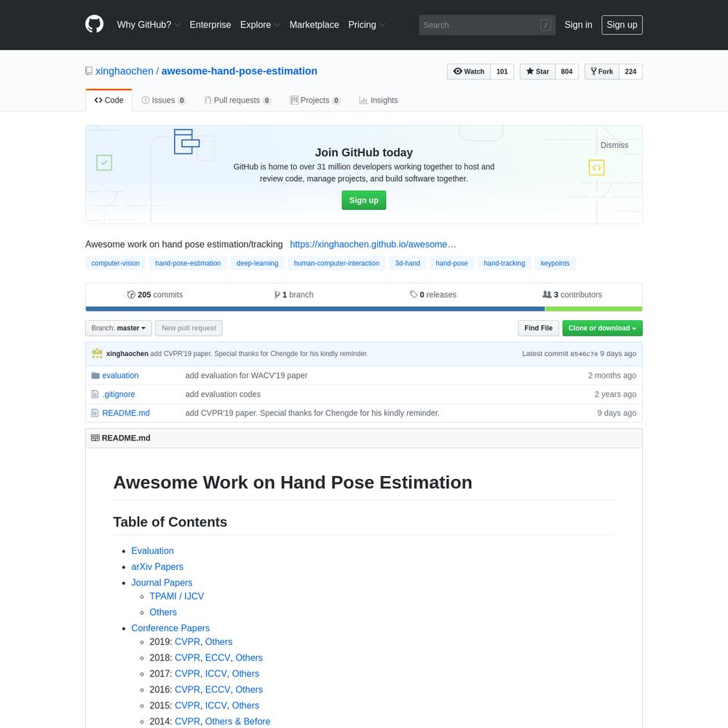Jump to Journal Papers section
Image resolution: width=728 pixels, height=728 pixels.
[x=162, y=582]
